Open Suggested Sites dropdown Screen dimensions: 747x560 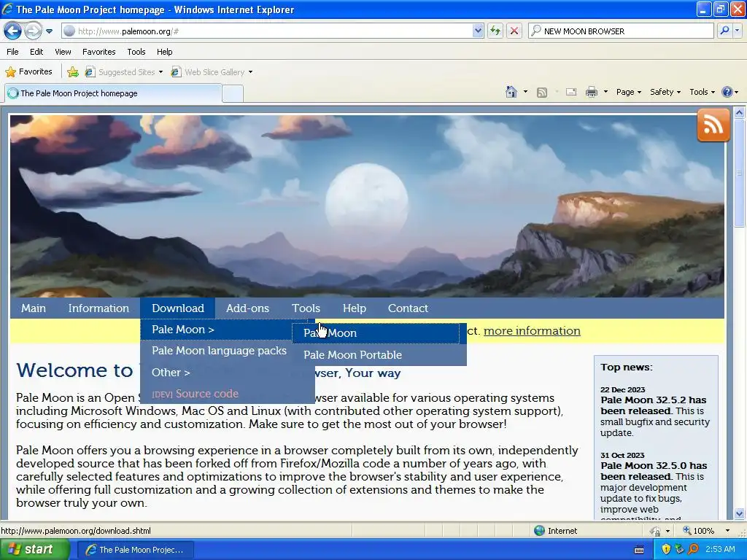pyautogui.click(x=124, y=72)
